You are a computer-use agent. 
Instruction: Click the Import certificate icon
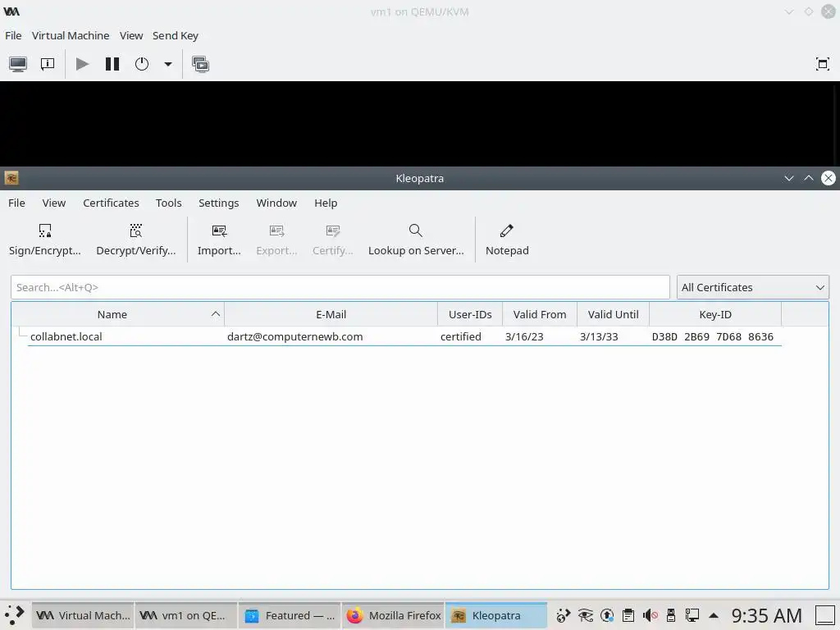click(219, 231)
